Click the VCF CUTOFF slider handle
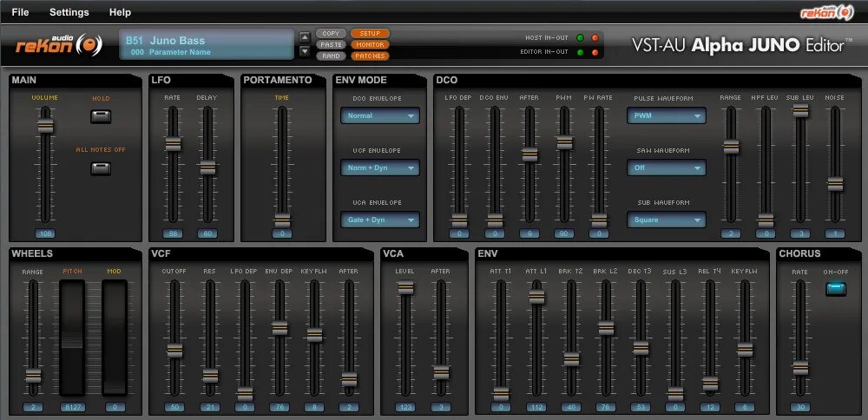 (x=175, y=351)
